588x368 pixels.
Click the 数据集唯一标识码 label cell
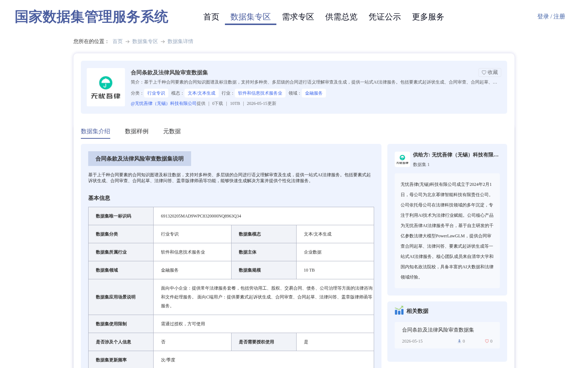(121, 216)
